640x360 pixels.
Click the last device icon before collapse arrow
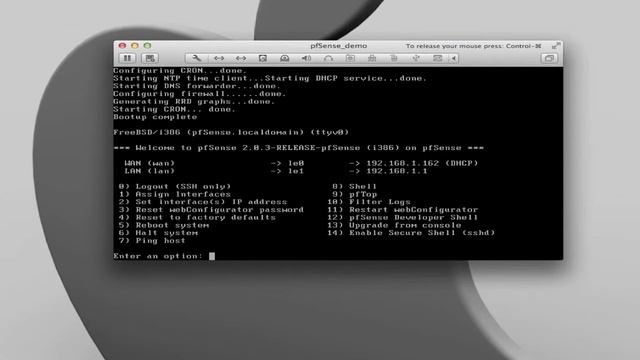(438, 58)
